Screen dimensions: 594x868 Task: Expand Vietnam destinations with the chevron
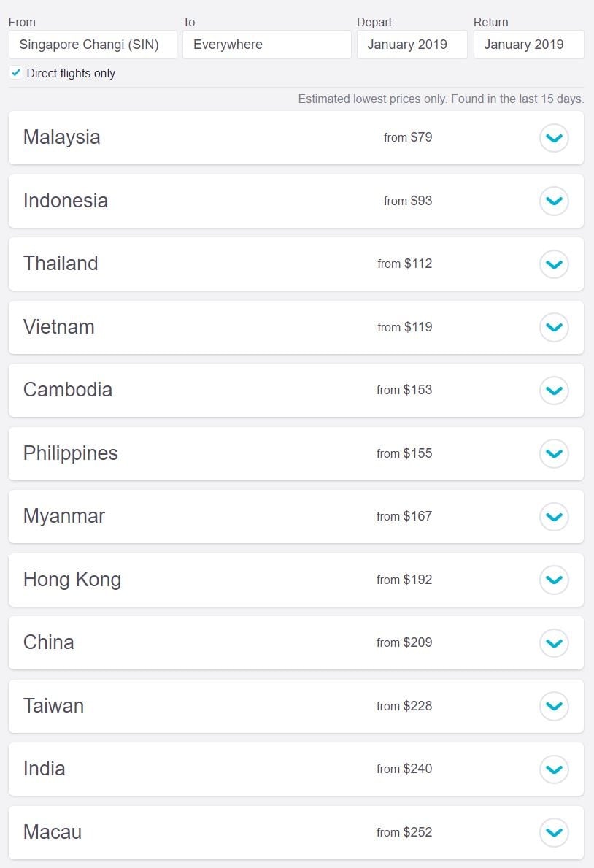click(554, 327)
